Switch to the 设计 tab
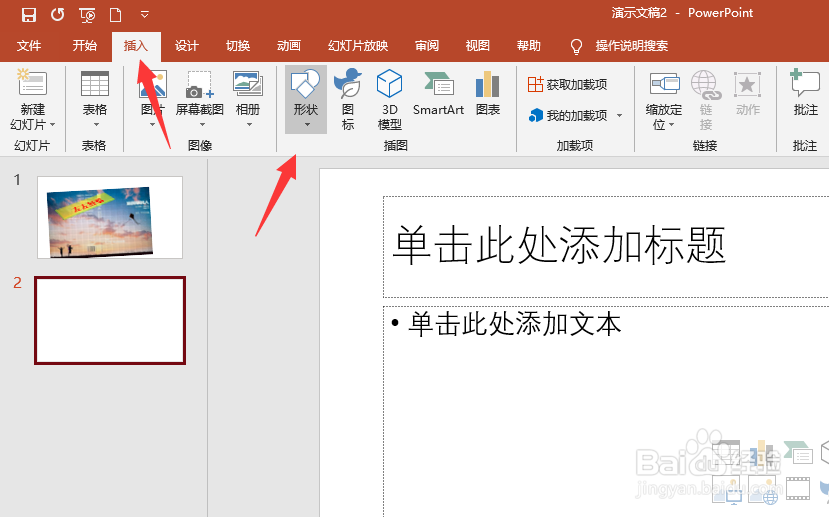 coord(187,46)
